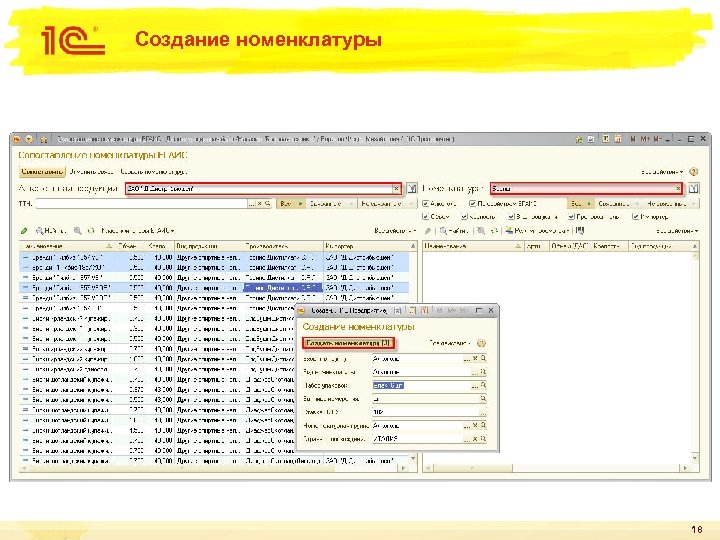Click filter icon next to Номенклатура field
The width and height of the screenshot is (720, 540).
tap(693, 188)
